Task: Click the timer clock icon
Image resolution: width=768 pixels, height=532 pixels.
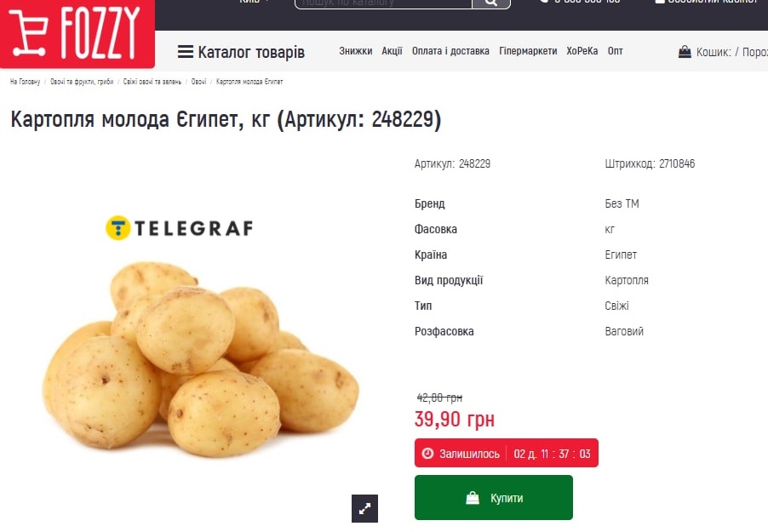Action: (x=427, y=454)
